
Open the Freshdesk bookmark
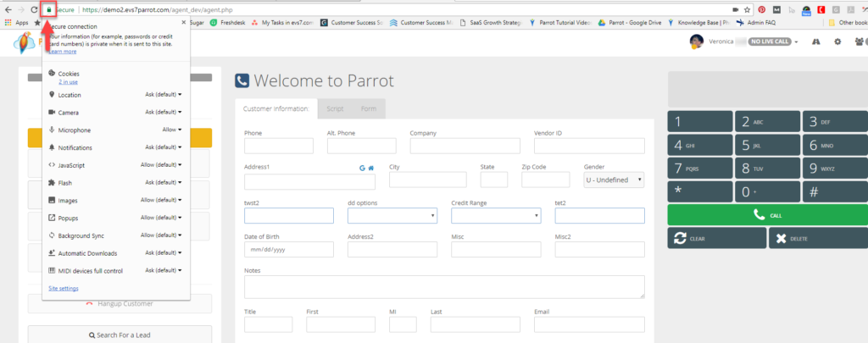225,23
